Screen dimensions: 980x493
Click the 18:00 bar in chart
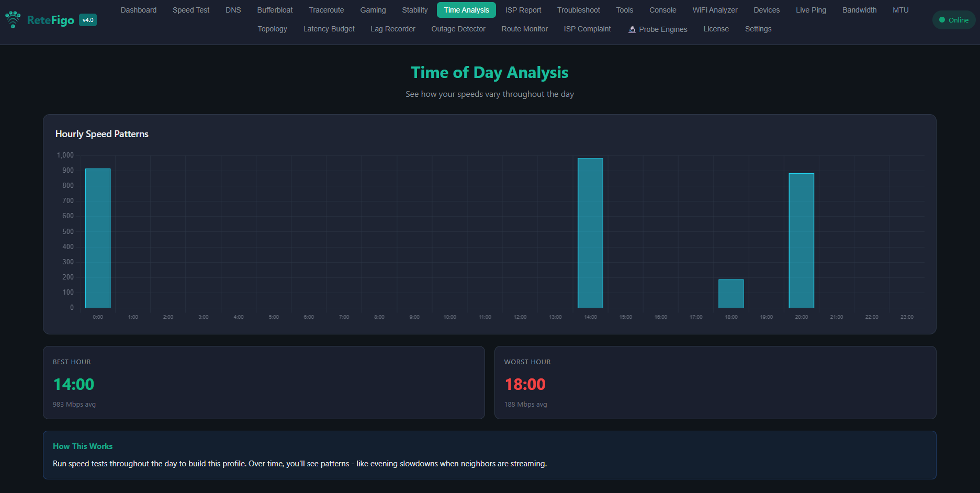pyautogui.click(x=731, y=294)
